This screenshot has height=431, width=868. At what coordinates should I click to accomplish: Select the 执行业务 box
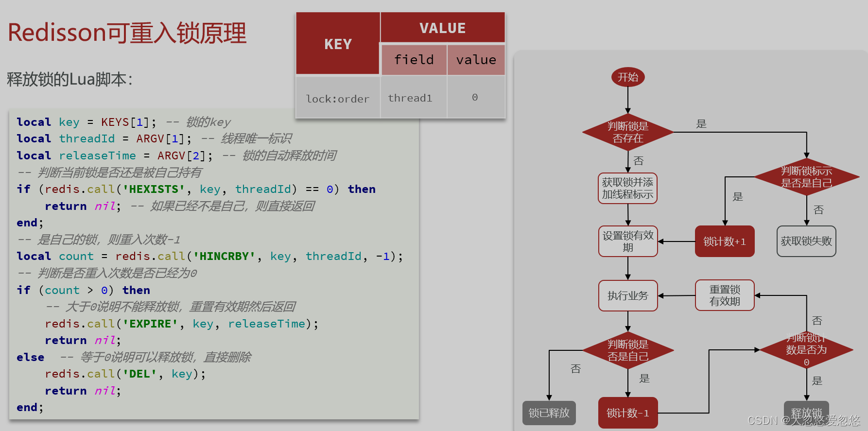pyautogui.click(x=628, y=295)
